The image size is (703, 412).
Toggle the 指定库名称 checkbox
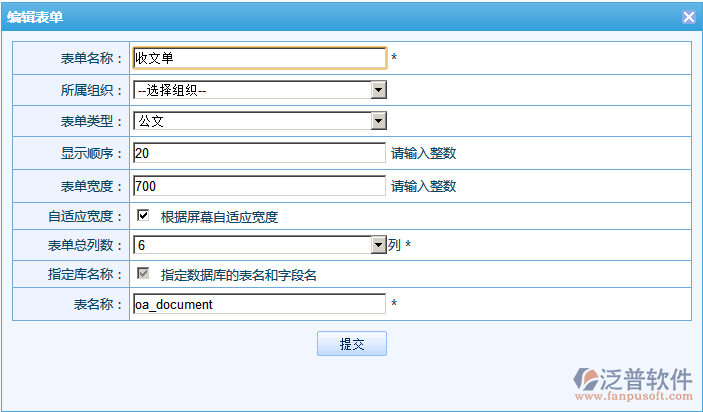[x=143, y=274]
